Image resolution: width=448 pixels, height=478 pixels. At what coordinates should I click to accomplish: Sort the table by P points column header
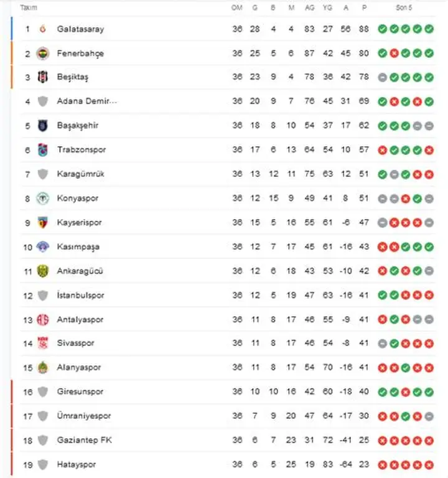pyautogui.click(x=364, y=8)
